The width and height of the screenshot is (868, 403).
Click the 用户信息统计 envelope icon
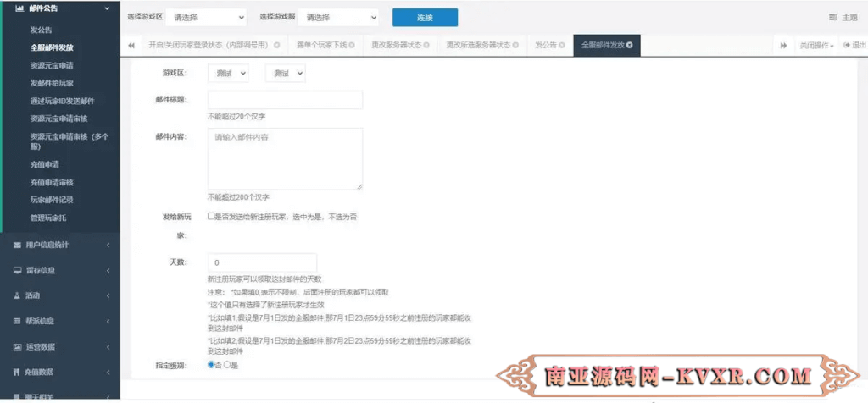pos(17,246)
